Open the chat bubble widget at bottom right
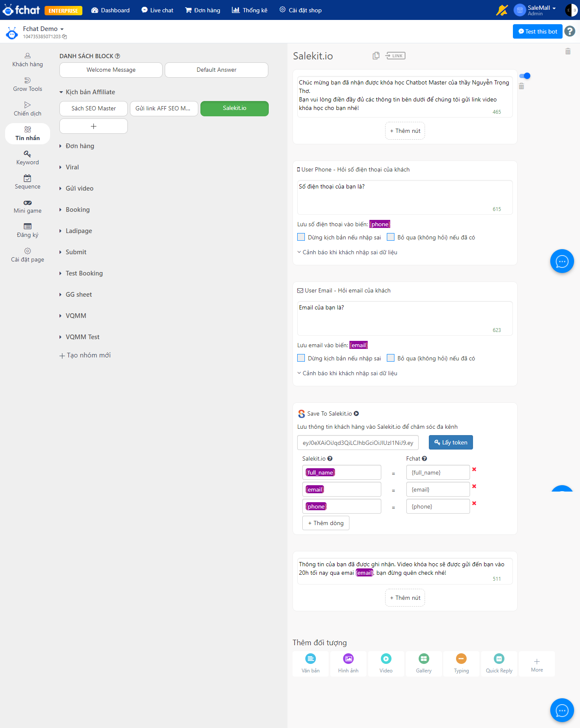Screen dimensions: 580x728 (562, 710)
